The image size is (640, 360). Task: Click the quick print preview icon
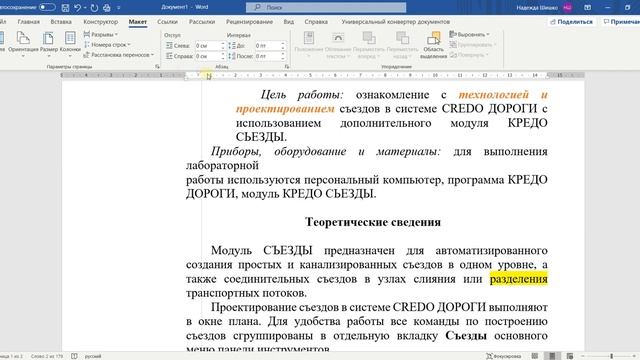[x=107, y=7]
